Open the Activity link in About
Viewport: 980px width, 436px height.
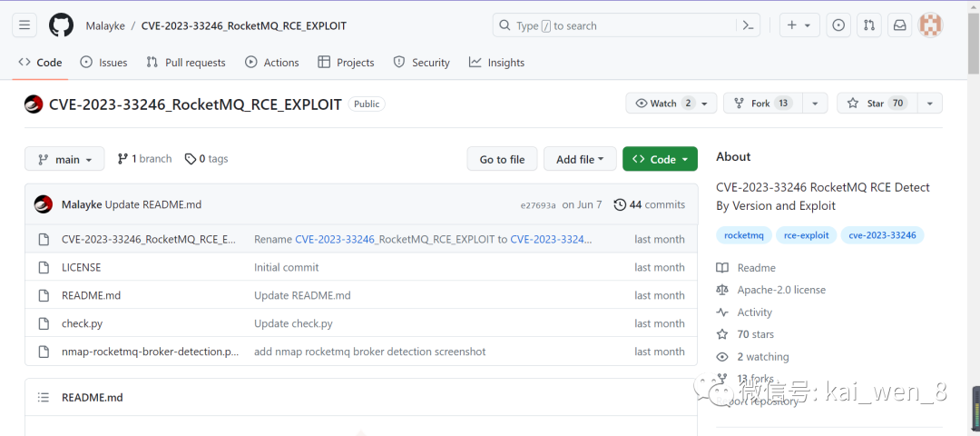pyautogui.click(x=754, y=312)
